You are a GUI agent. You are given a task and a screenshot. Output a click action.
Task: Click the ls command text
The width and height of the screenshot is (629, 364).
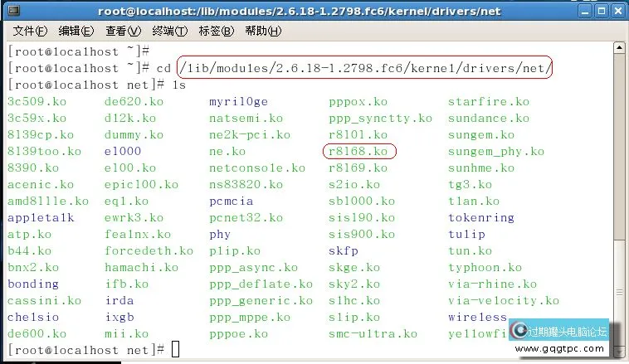179,85
